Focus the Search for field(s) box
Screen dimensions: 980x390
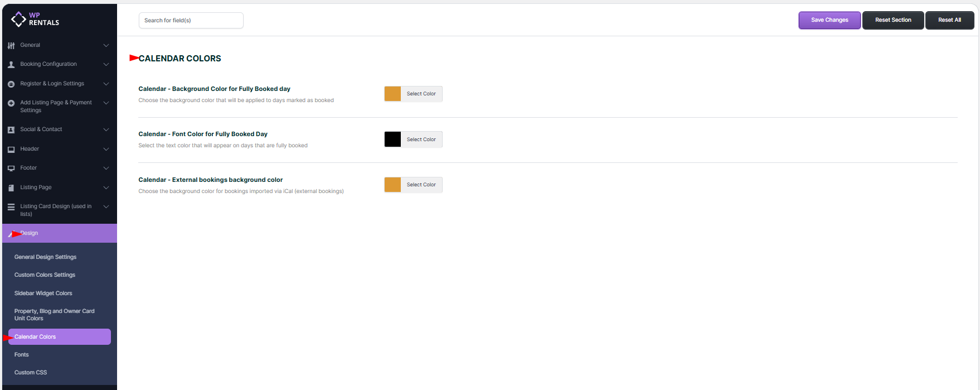coord(191,21)
